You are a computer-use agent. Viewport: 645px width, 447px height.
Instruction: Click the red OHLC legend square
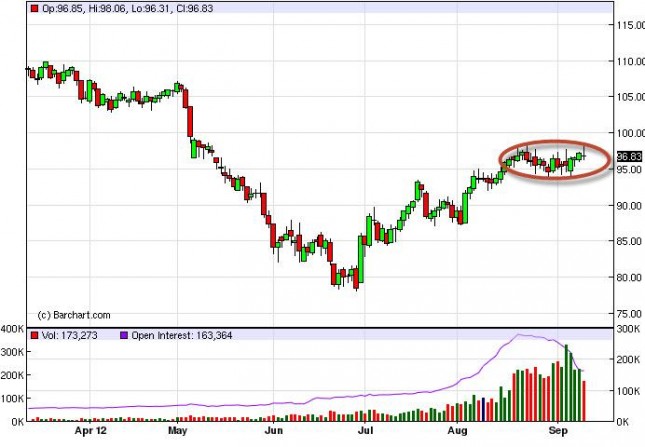35,8
